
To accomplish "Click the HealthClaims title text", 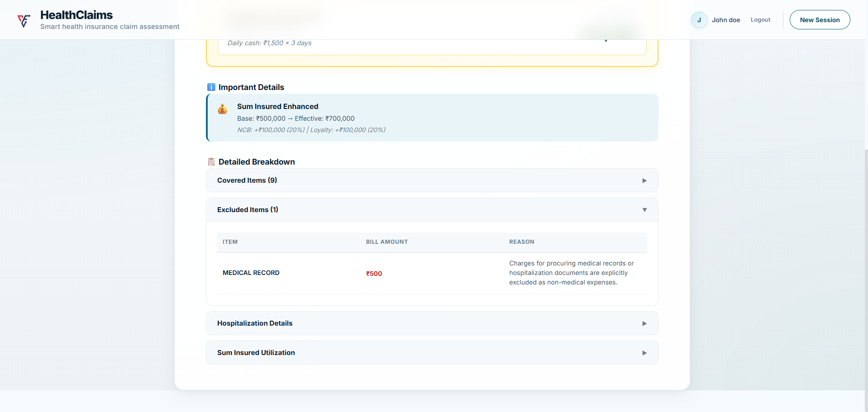I will pyautogui.click(x=76, y=15).
